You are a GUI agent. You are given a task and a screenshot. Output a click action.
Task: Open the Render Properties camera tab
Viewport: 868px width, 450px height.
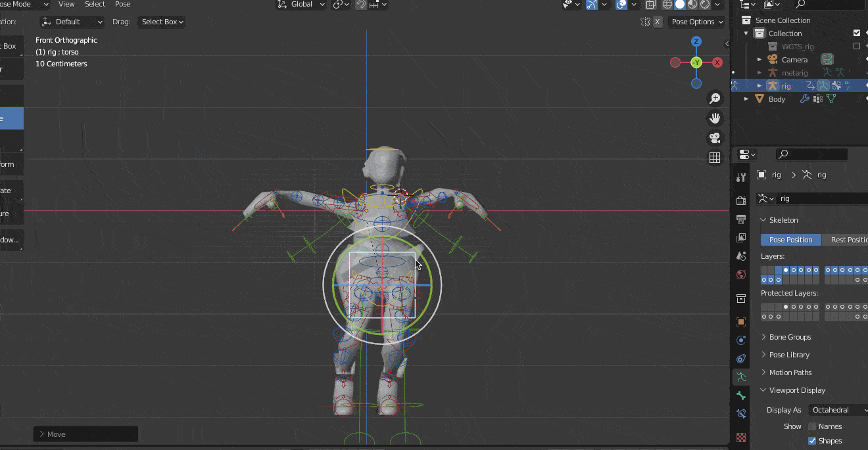[x=740, y=200]
